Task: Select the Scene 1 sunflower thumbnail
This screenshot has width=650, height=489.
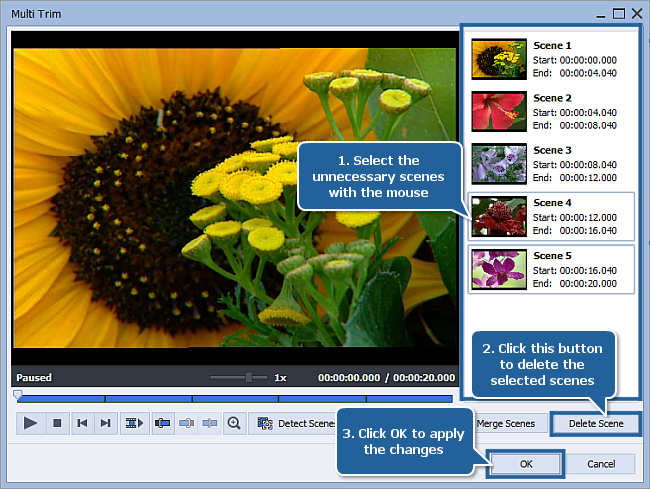Action: point(499,59)
